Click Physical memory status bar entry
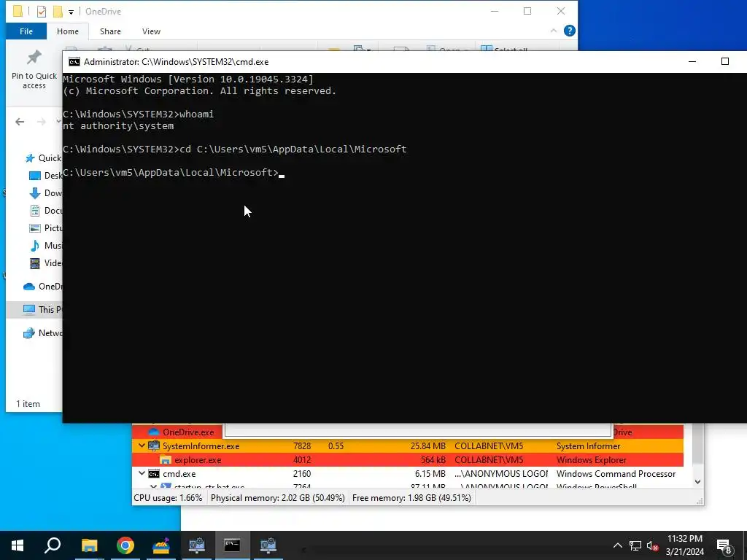Image resolution: width=747 pixels, height=560 pixels. 278,497
